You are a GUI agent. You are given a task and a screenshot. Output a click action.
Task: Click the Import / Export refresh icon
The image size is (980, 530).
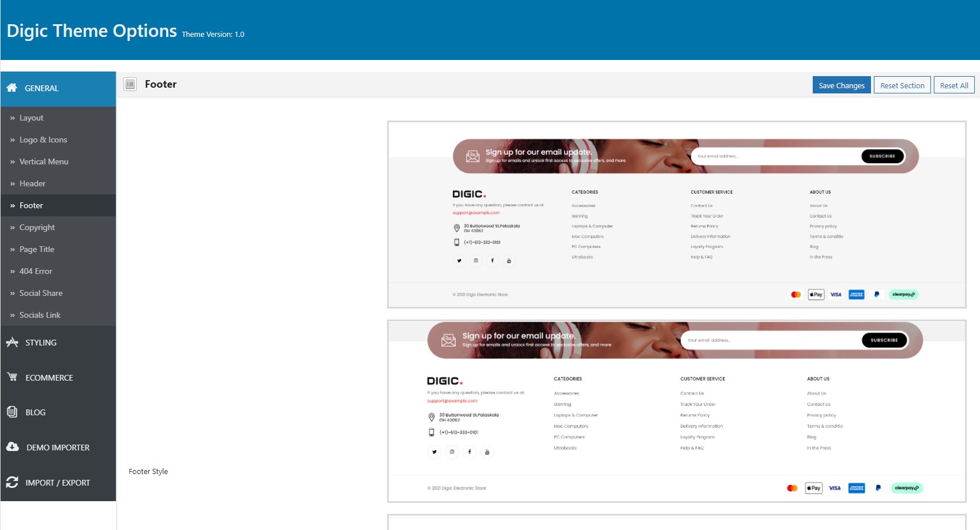[x=12, y=482]
